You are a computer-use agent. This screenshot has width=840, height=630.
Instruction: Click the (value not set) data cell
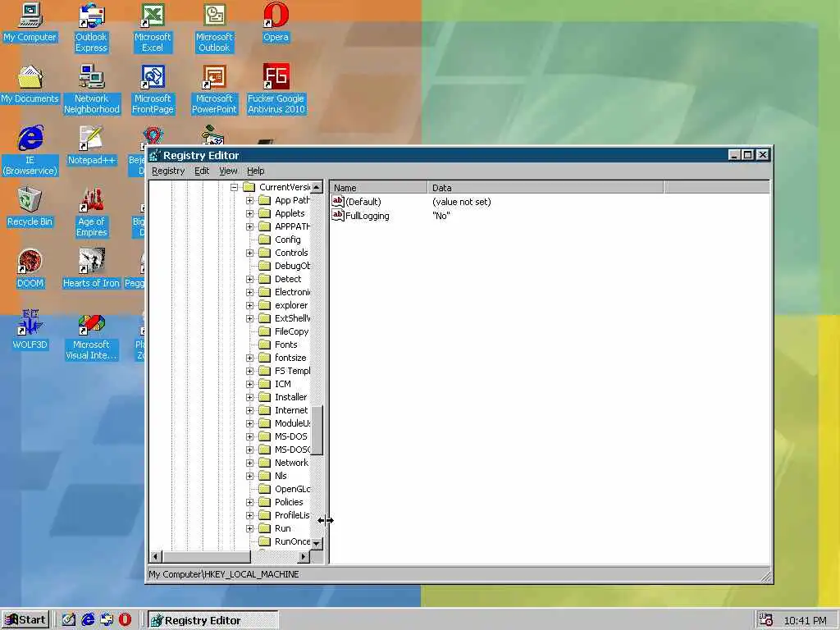pyautogui.click(x=462, y=202)
